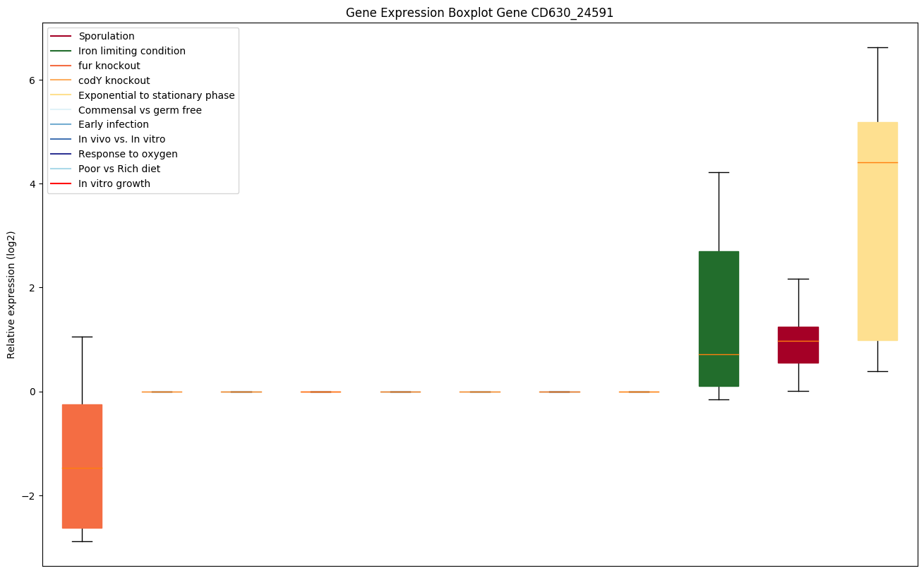This screenshot has width=924, height=573.
Task: Select Exponential to stationary phase legend entry
Action: tap(156, 95)
